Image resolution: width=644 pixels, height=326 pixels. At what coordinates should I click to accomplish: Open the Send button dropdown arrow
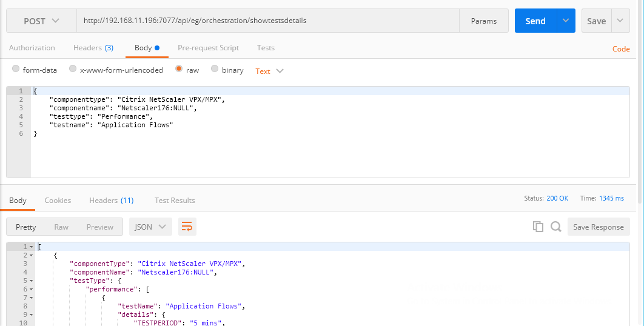click(566, 21)
